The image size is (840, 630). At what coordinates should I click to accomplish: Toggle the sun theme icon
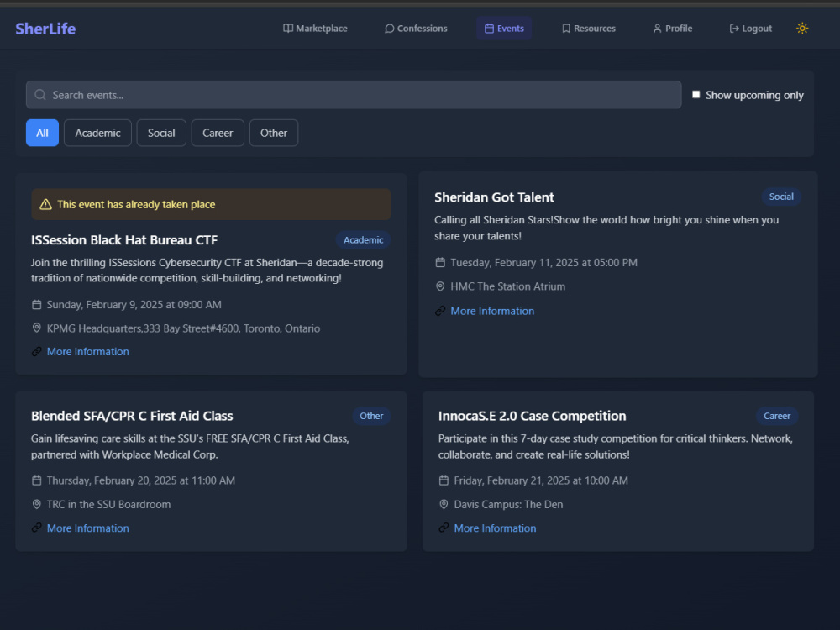(x=802, y=29)
